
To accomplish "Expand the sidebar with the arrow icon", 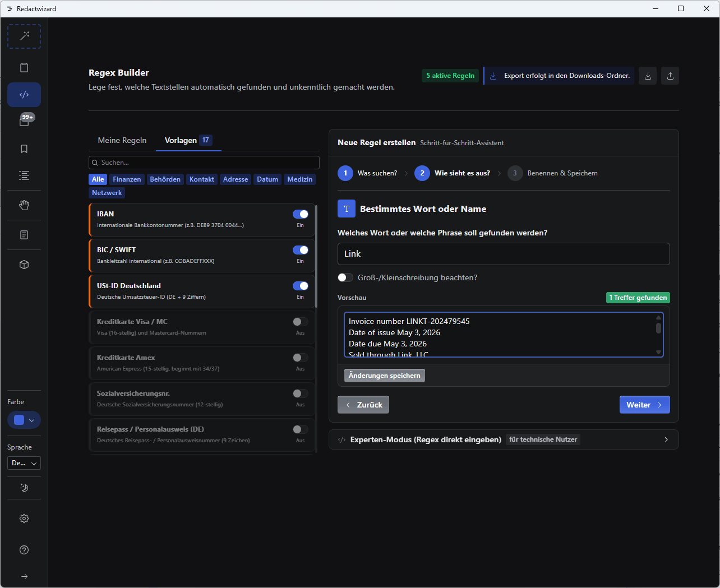I will tap(24, 576).
